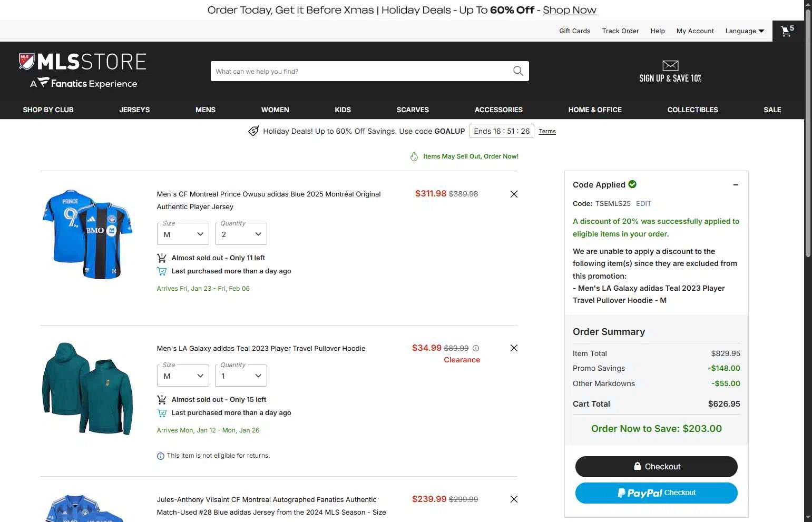Click the flame Items May Sell Out icon
Viewport: 812px width, 522px height.
pyautogui.click(x=414, y=156)
